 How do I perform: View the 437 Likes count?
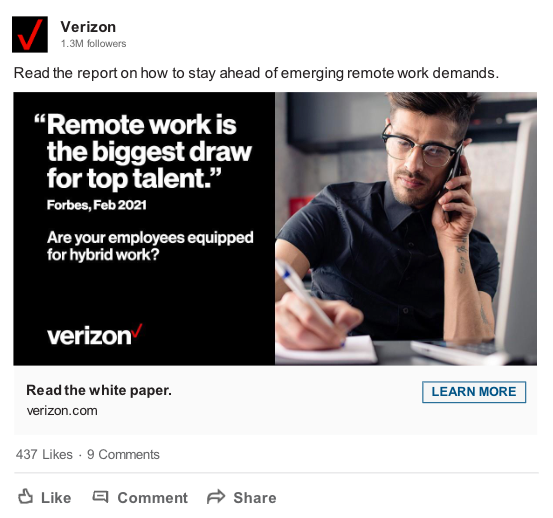[44, 454]
